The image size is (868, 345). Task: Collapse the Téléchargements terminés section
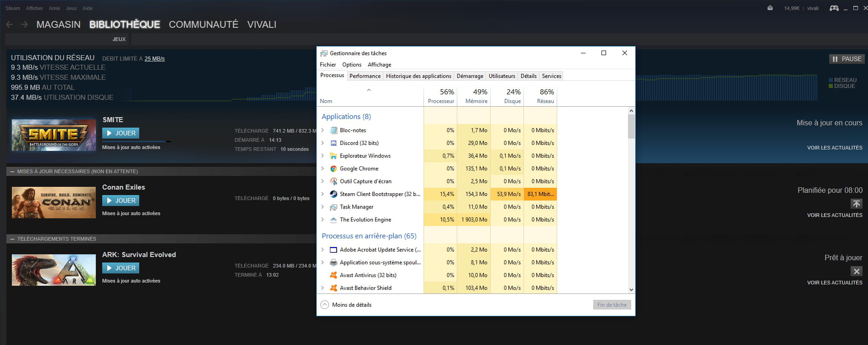click(x=12, y=239)
